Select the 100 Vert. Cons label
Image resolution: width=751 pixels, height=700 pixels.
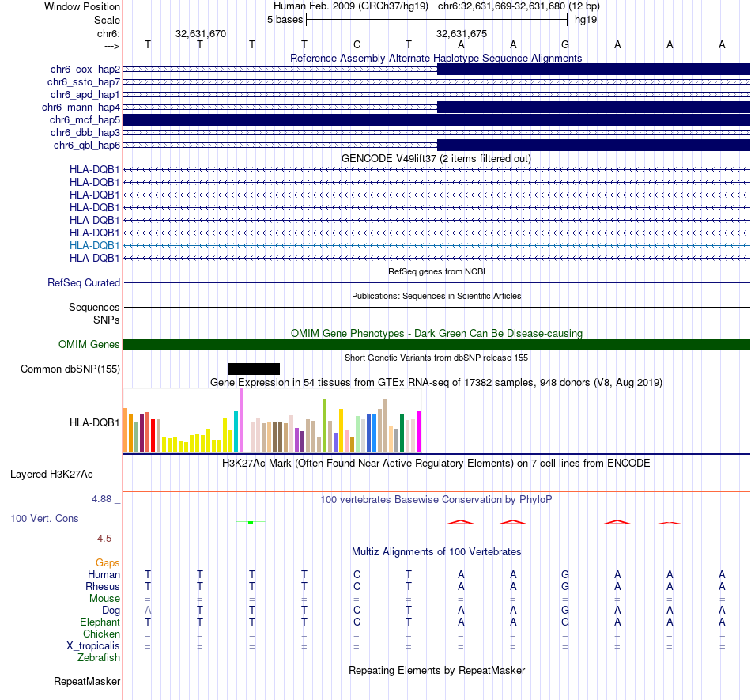44,518
